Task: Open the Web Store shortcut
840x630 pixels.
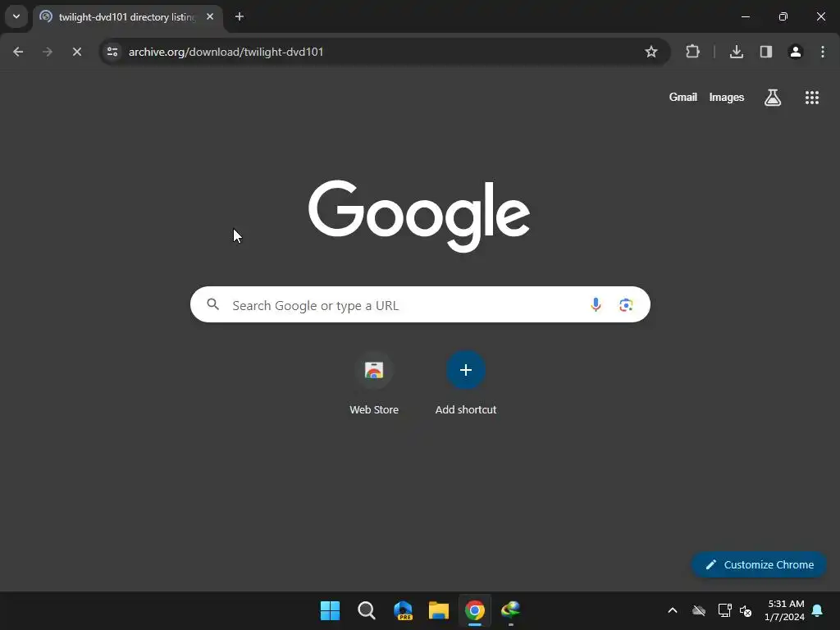Action: (x=374, y=383)
